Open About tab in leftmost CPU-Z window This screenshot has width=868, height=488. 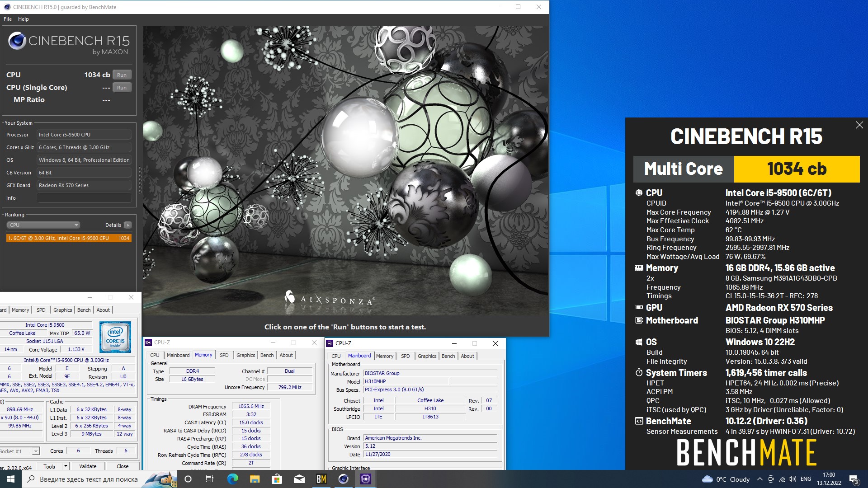103,310
